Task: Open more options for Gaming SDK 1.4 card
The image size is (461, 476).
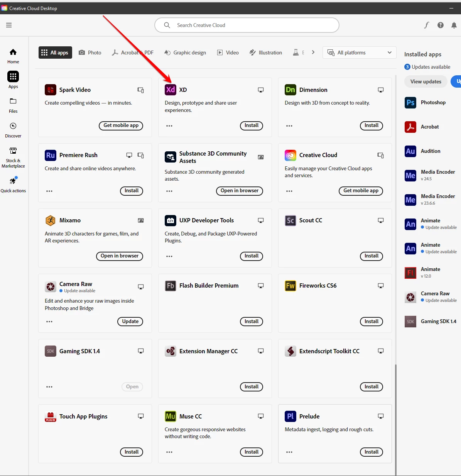Action: pos(49,387)
